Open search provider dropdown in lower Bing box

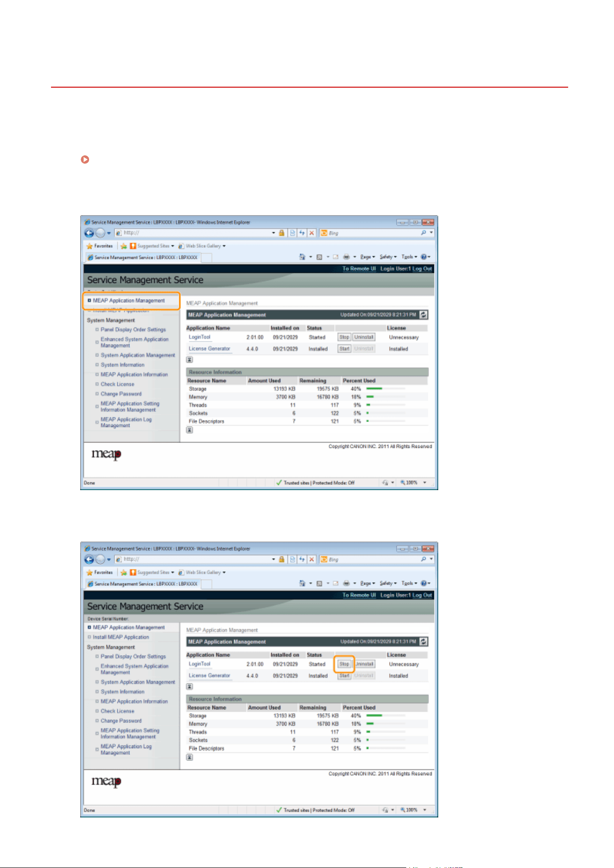pos(431,560)
